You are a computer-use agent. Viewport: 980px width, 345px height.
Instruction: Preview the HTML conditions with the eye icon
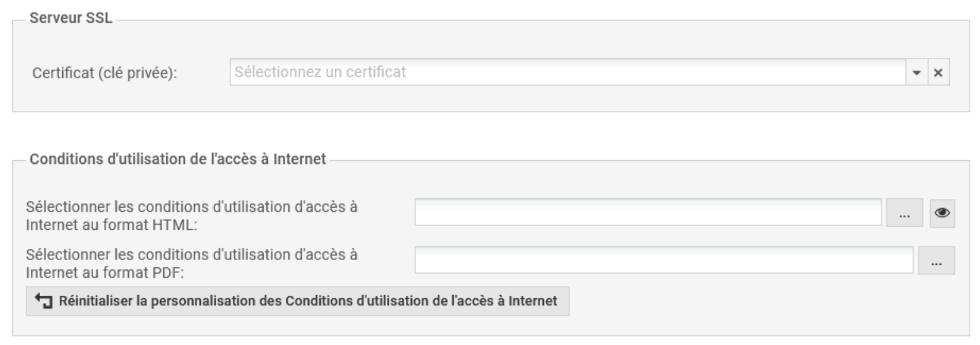coord(942,213)
